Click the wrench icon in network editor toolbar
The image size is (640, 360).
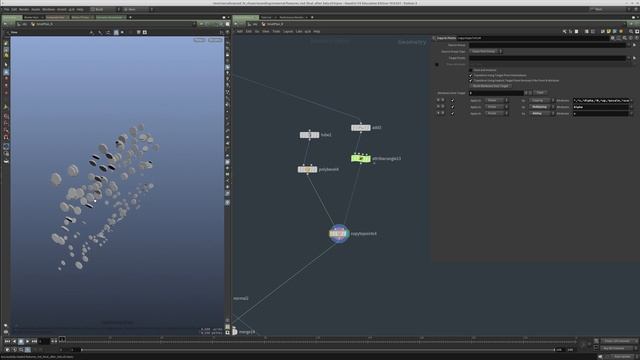click(x=564, y=31)
